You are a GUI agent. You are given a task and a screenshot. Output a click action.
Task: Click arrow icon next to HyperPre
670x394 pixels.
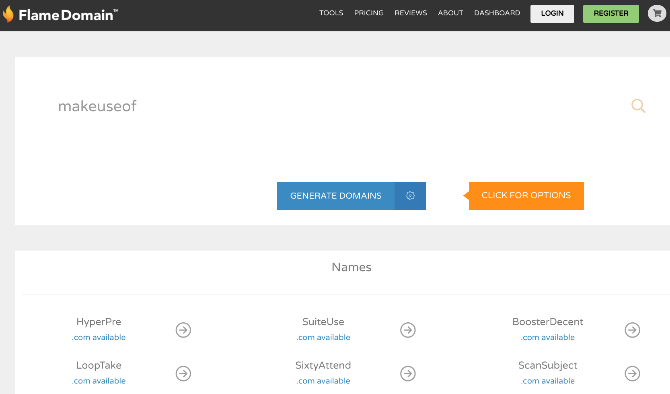[183, 330]
